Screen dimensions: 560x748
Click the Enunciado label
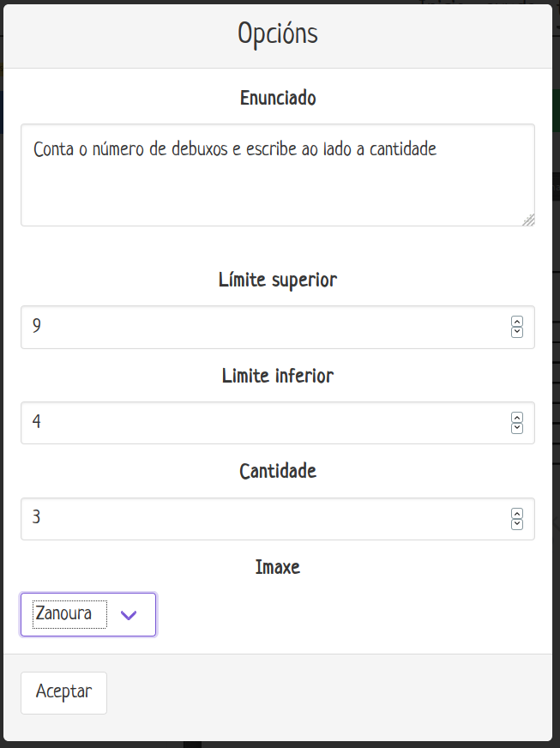point(278,98)
